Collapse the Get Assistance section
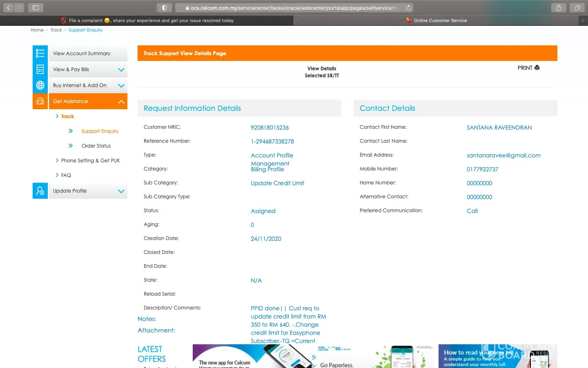The width and height of the screenshot is (588, 368). coord(121,102)
